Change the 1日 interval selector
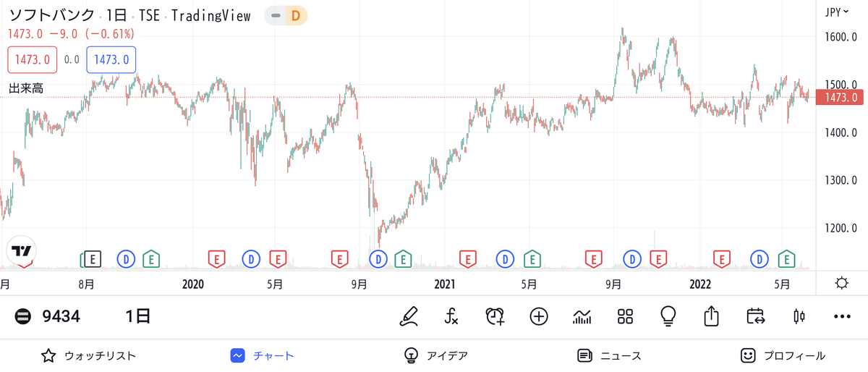 137,316
